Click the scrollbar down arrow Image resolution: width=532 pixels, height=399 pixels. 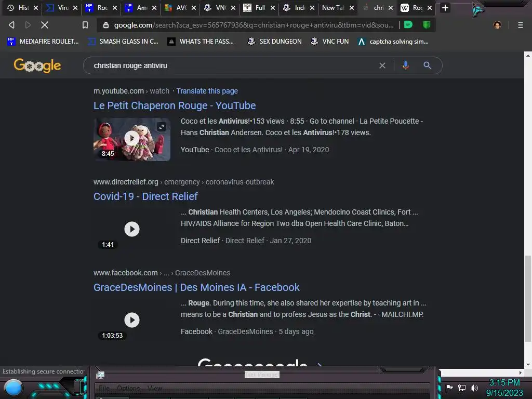click(528, 365)
